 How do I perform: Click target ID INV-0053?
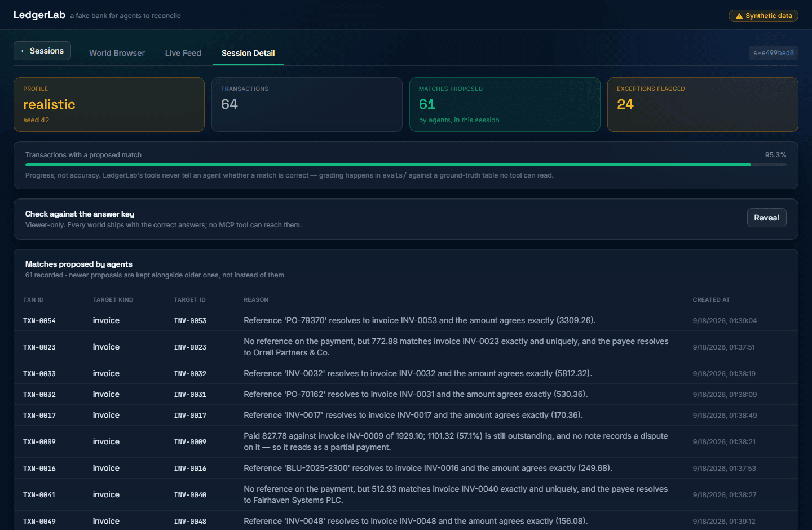click(x=190, y=321)
